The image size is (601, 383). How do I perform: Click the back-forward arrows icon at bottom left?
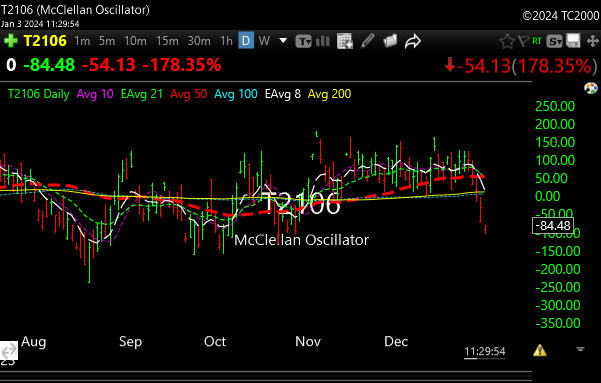pos(8,350)
